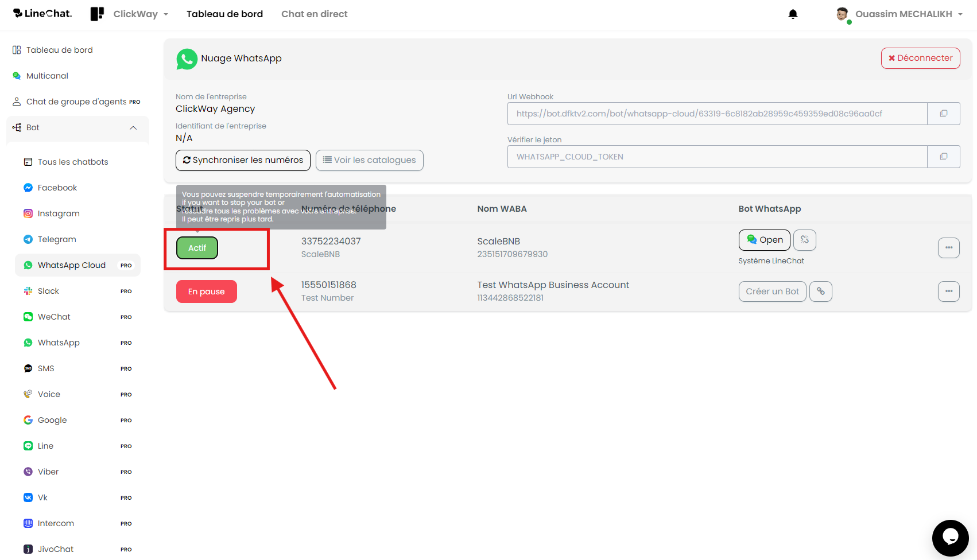This screenshot has height=560, width=977.
Task: Click Synchroniser les numéros
Action: [x=243, y=160]
